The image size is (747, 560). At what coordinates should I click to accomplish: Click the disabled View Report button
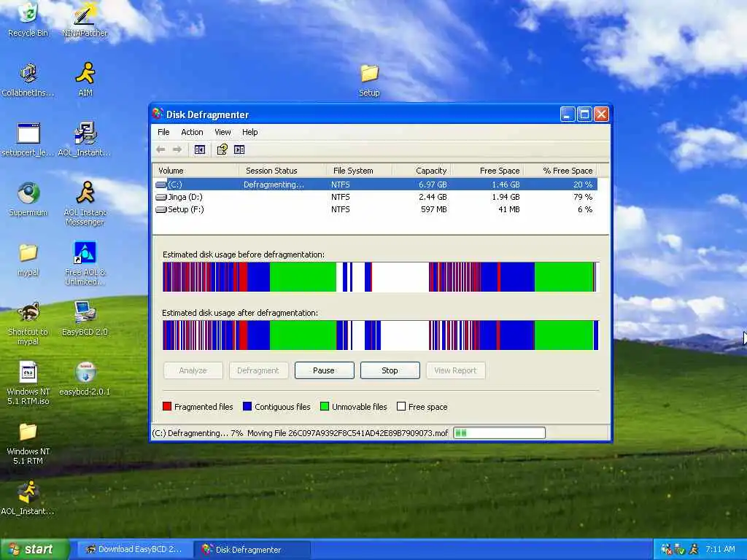coord(455,370)
